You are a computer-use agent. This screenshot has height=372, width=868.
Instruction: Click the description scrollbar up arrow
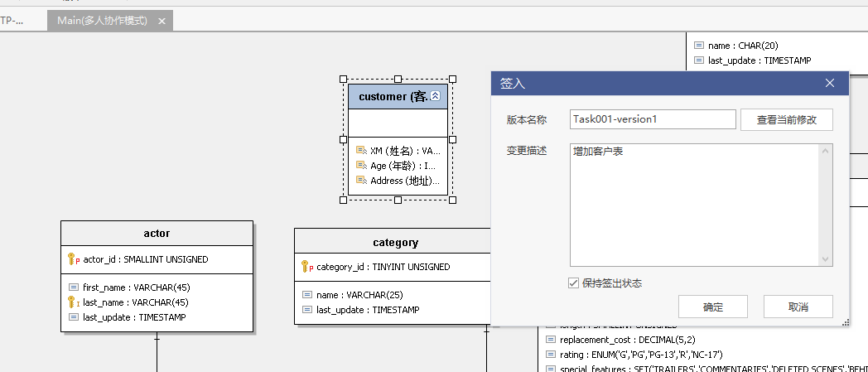tap(826, 151)
